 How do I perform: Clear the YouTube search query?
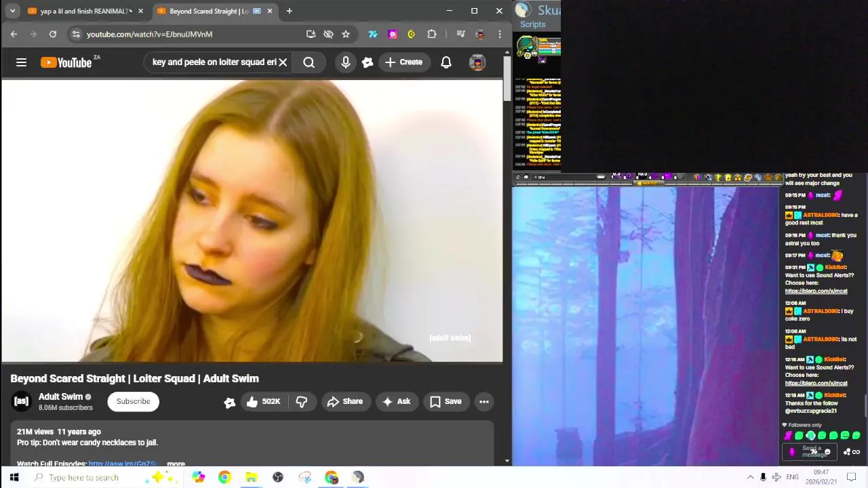(283, 62)
